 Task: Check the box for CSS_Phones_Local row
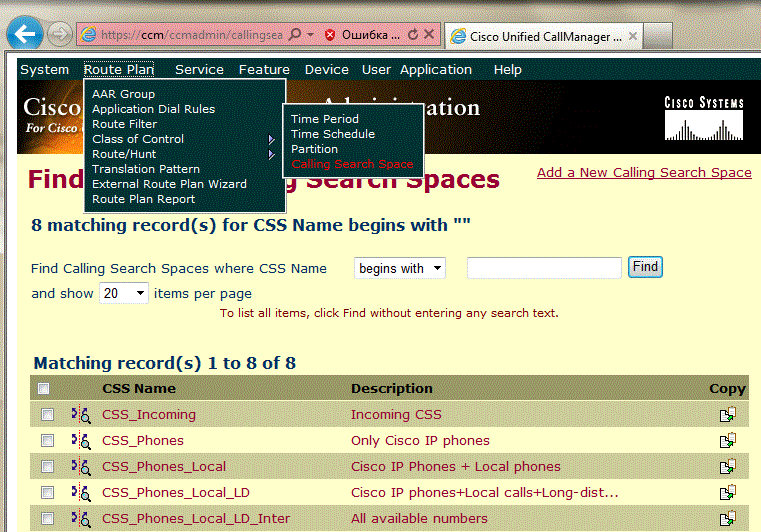[x=47, y=467]
